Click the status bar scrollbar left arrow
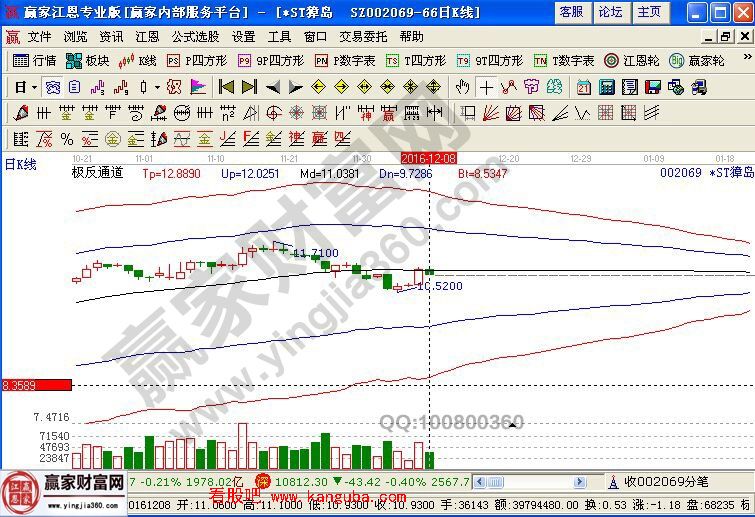Image resolution: width=755 pixels, height=517 pixels. click(480, 482)
